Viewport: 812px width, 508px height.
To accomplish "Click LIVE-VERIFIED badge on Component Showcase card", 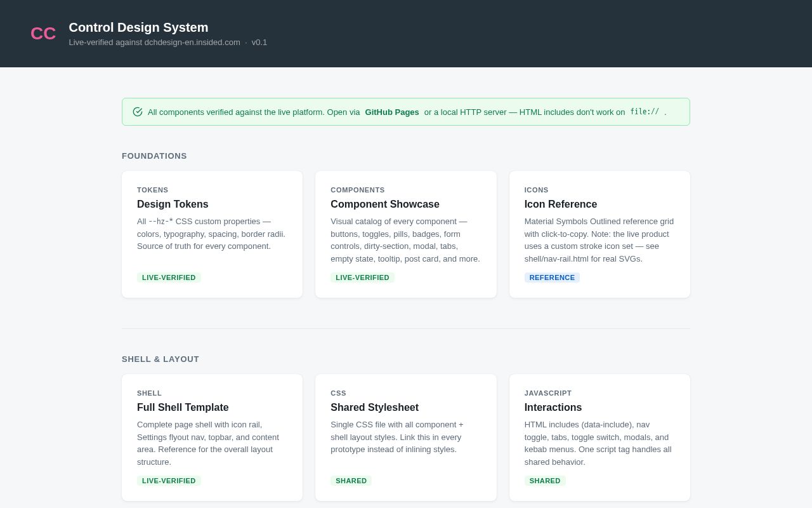I will coord(362,277).
